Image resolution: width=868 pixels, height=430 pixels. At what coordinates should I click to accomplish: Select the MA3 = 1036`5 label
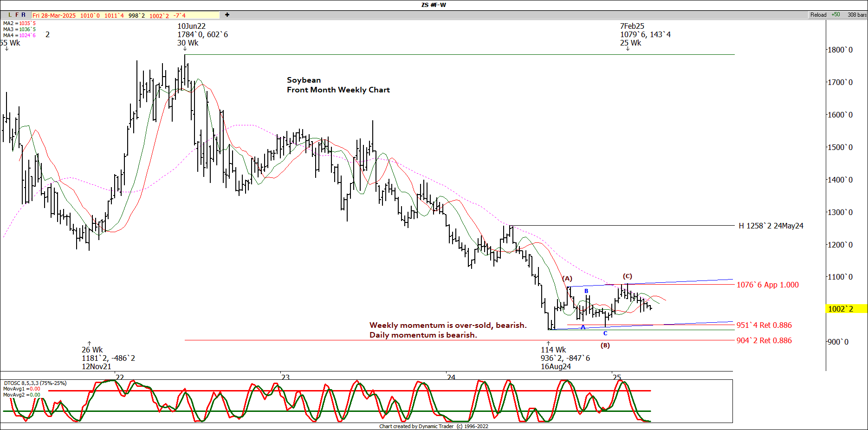[19, 29]
